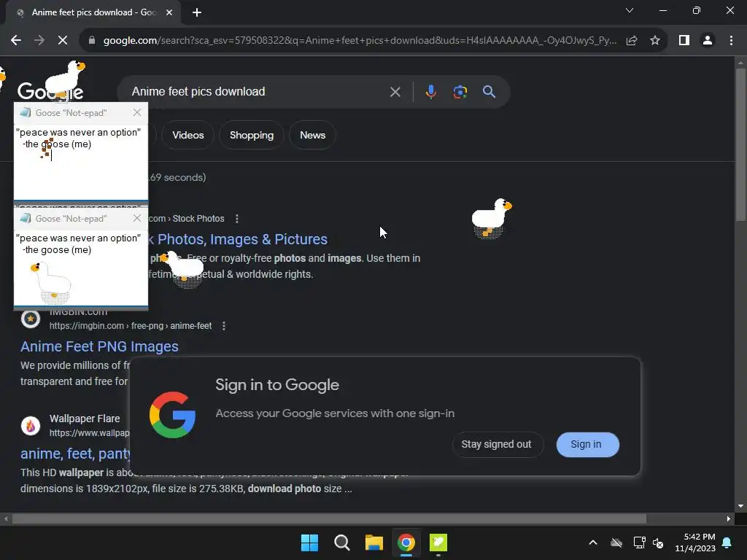Open clock and date flyout

pyautogui.click(x=695, y=542)
